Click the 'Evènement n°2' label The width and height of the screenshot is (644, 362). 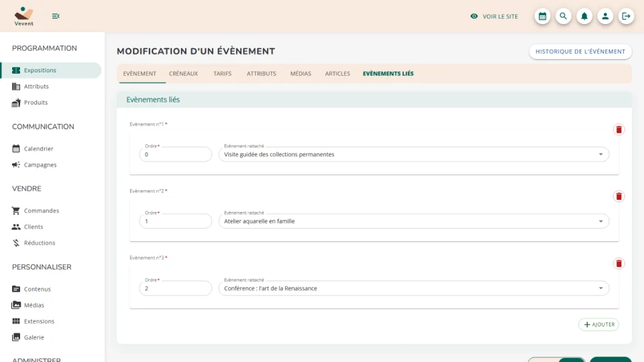click(147, 191)
